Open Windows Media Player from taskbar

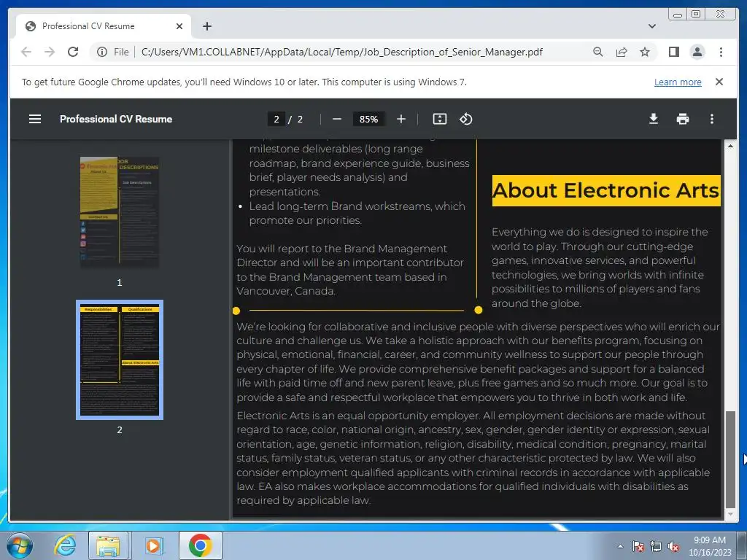(153, 545)
